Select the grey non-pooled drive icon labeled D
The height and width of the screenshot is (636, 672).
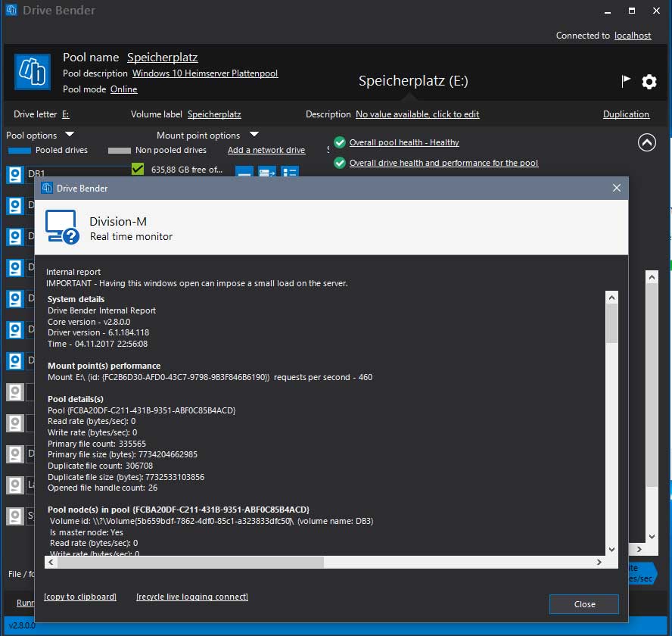15,454
